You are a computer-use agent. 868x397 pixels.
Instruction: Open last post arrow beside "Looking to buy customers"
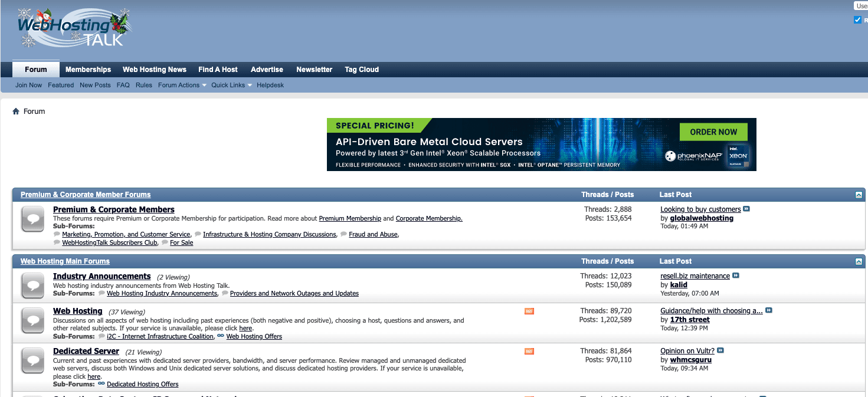(x=746, y=209)
